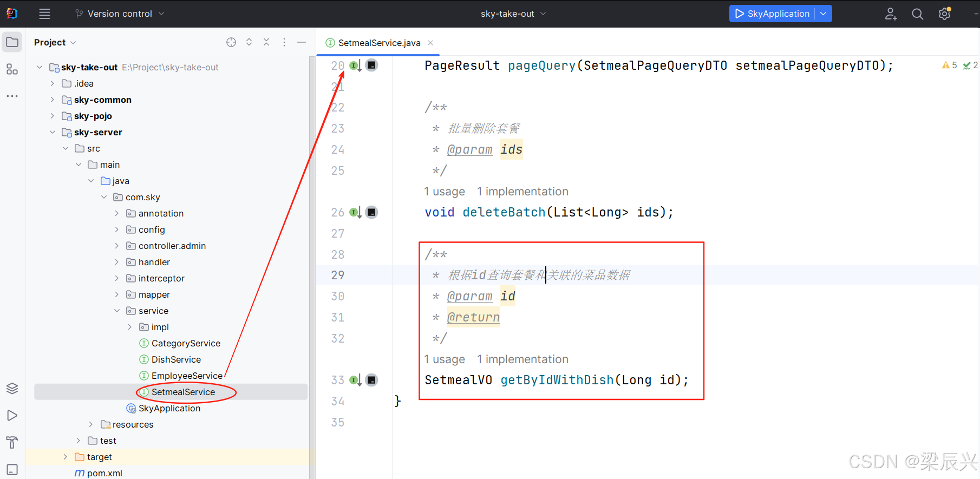
Task: Close SetmealService.java tab
Action: coord(430,43)
